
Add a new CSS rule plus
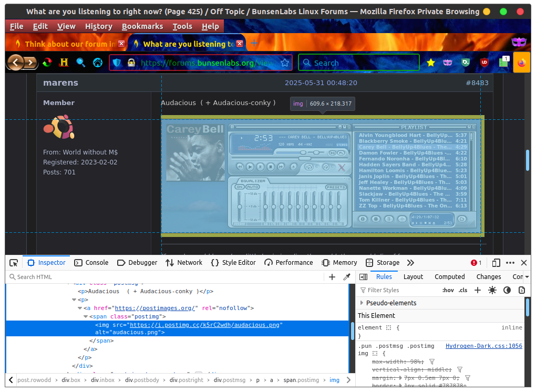[478, 290]
